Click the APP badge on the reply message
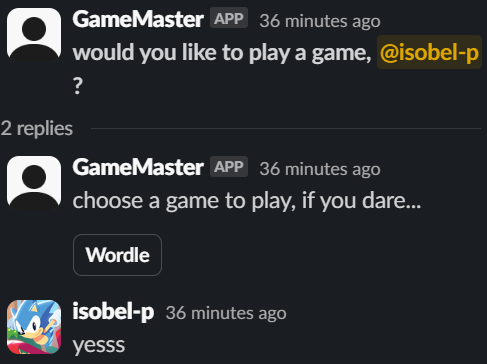The height and width of the screenshot is (364, 487). pyautogui.click(x=229, y=166)
